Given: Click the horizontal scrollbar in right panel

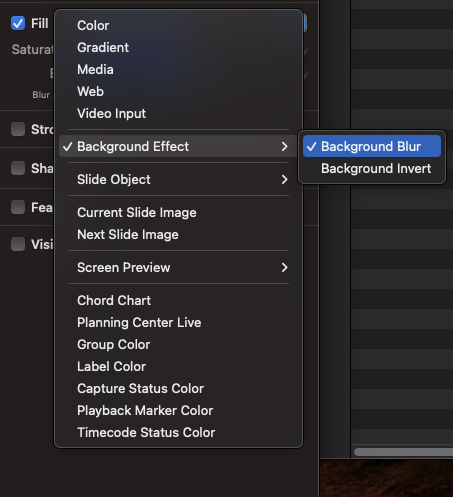Looking at the screenshot, I should click(x=403, y=452).
